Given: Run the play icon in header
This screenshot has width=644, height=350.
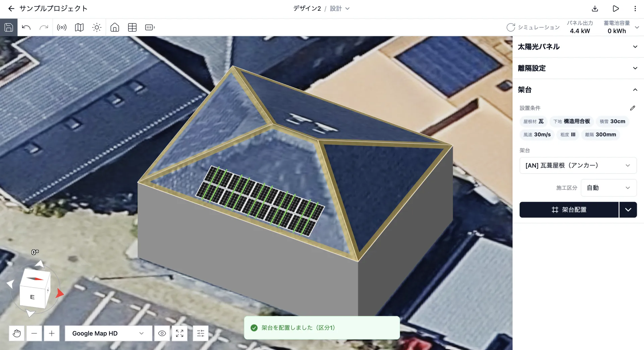Looking at the screenshot, I should pyautogui.click(x=615, y=9).
